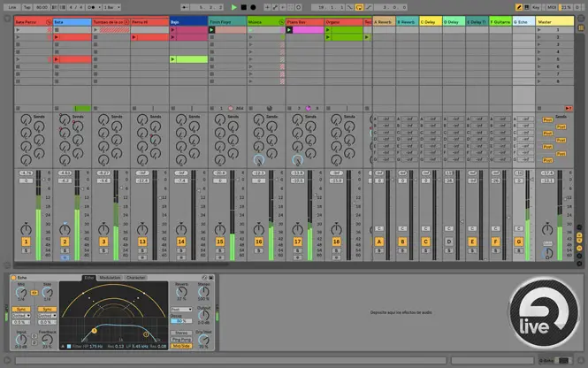Click the Ping Pong button

click(182, 339)
